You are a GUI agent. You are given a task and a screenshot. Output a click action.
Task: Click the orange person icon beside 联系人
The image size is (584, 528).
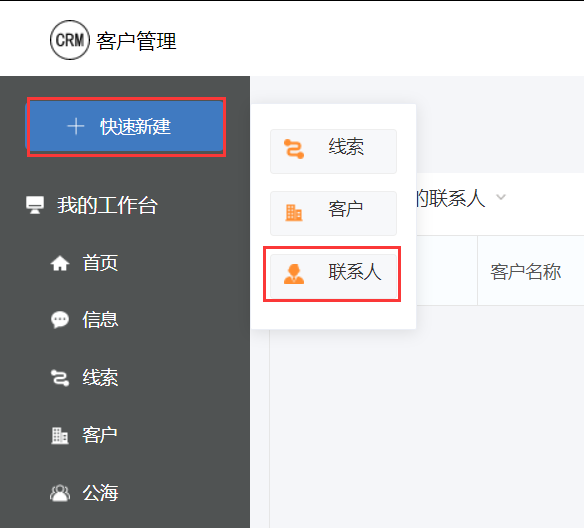tap(294, 274)
